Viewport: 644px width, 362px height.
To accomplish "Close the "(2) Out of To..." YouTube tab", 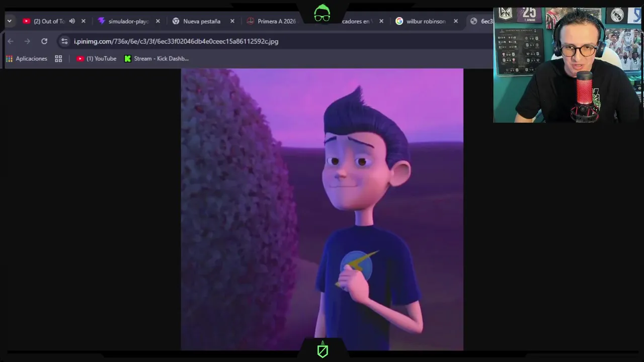I will [84, 21].
